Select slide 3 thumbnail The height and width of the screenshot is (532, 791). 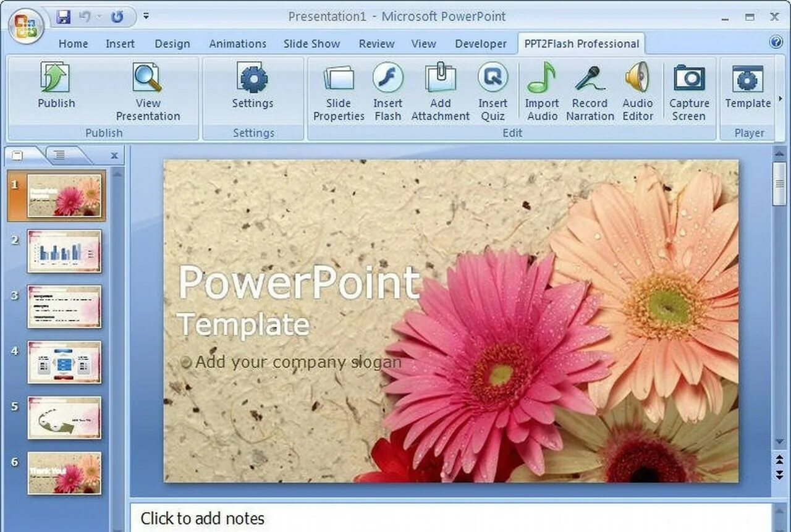tap(64, 306)
